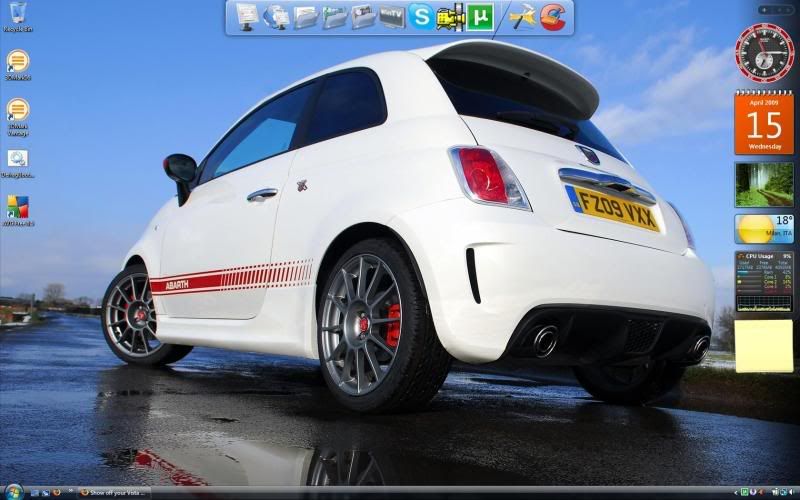This screenshot has height=500, width=800.
Task: Open the Computer monitor icon in dock
Action: pos(247,17)
